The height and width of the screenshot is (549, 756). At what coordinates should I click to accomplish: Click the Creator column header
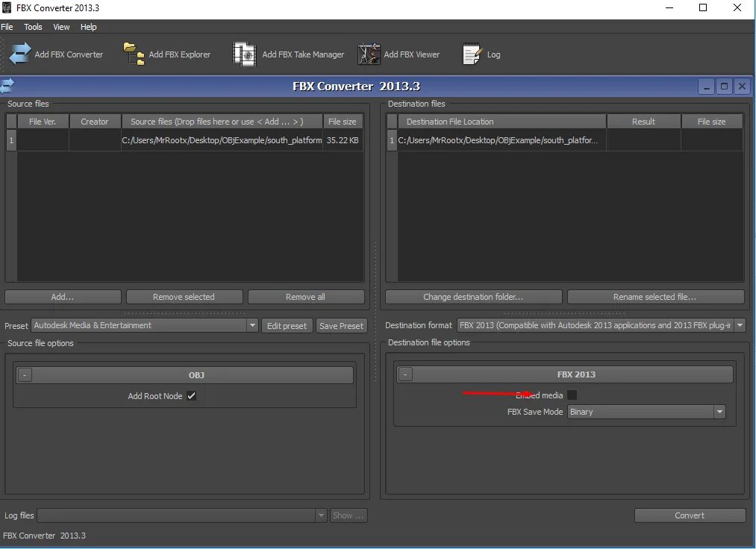coord(95,122)
